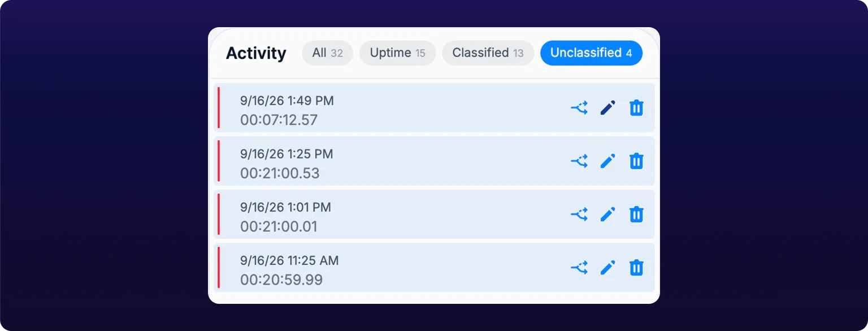This screenshot has width=868, height=331.
Task: Edit the 9/16/26 1:25 PM entry
Action: pos(607,161)
